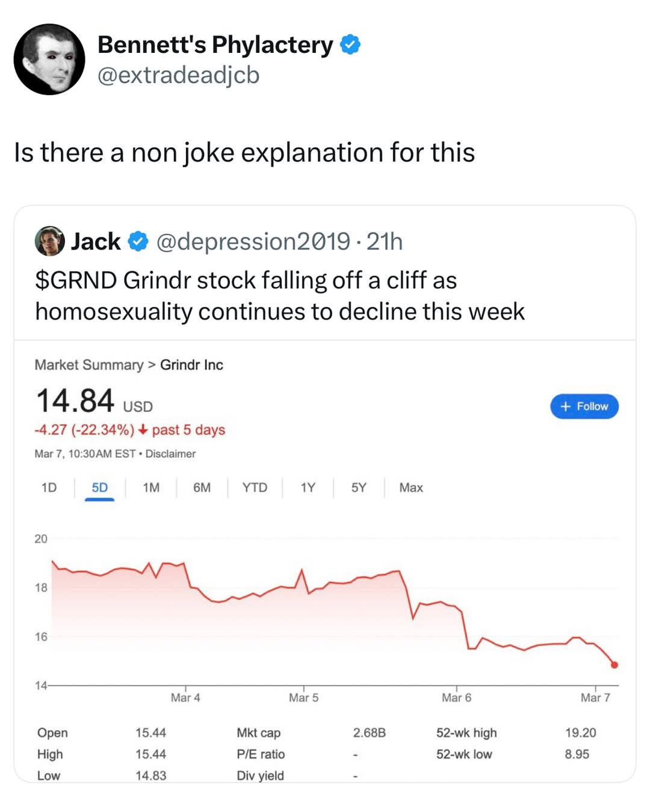The width and height of the screenshot is (650, 812).
Task: Select YTD chart range
Action: tap(255, 487)
